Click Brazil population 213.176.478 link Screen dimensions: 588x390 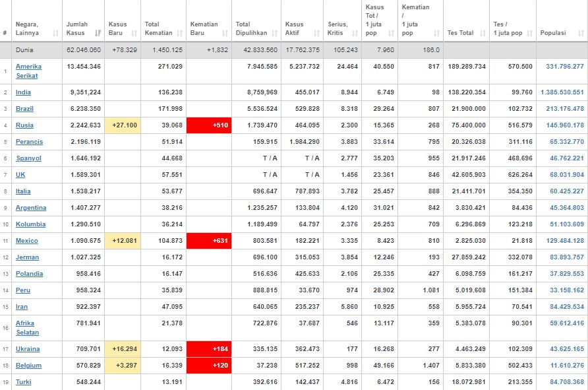(565, 109)
